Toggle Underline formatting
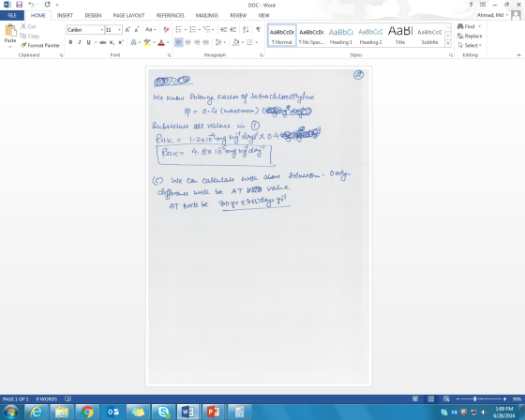Screen dimensions: 525x420 point(88,42)
